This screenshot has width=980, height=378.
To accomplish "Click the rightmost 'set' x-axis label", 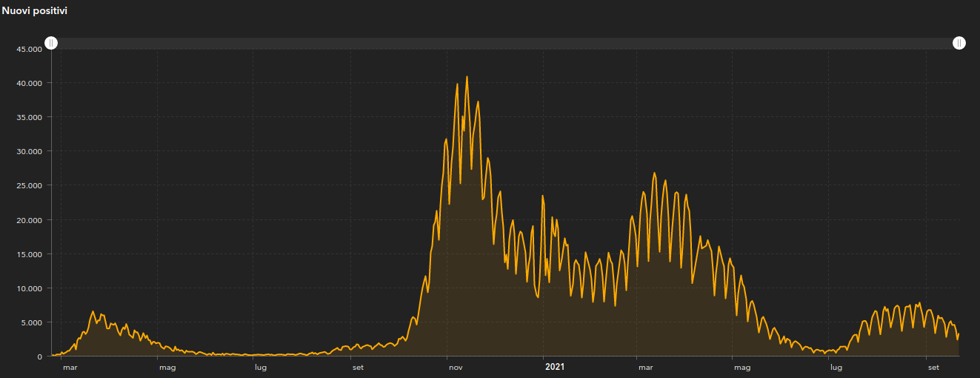I will click(933, 368).
